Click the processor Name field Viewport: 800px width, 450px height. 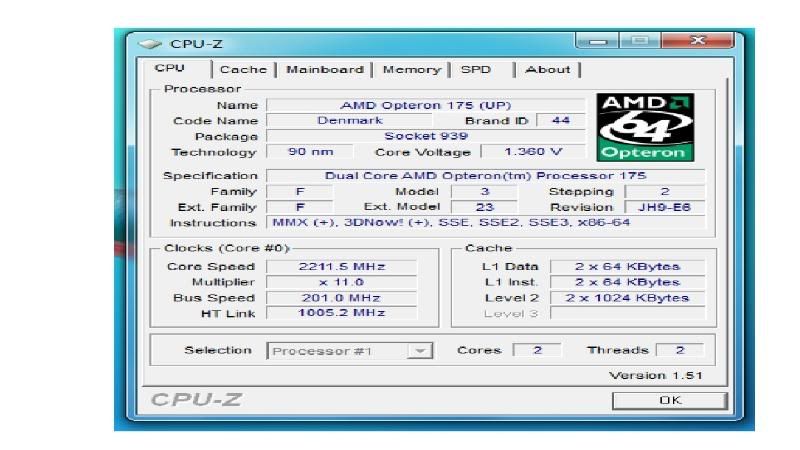[x=426, y=105]
